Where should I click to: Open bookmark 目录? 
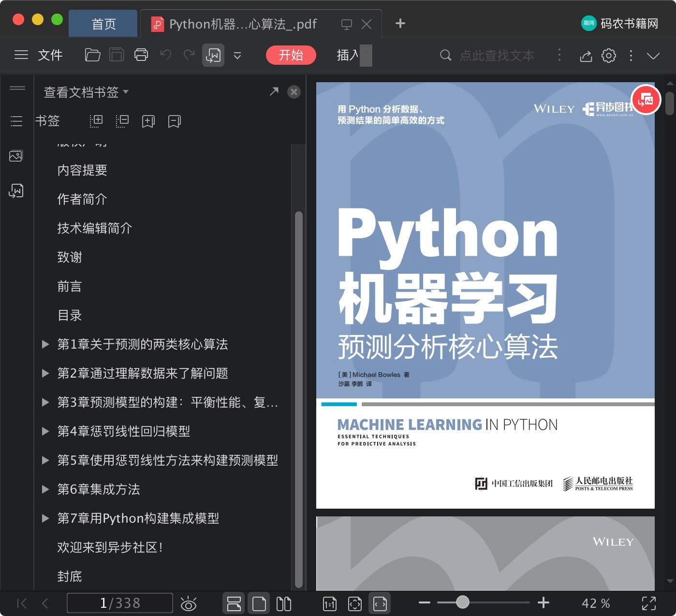pyautogui.click(x=70, y=315)
